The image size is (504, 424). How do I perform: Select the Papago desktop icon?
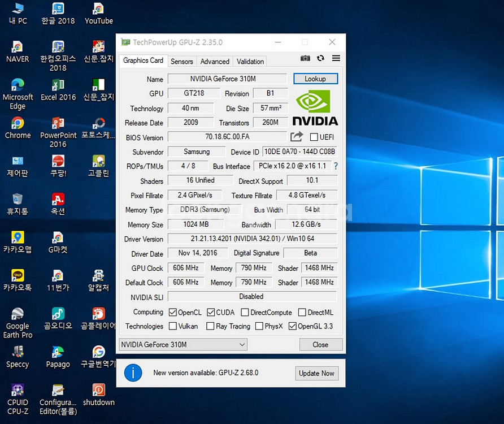point(58,357)
